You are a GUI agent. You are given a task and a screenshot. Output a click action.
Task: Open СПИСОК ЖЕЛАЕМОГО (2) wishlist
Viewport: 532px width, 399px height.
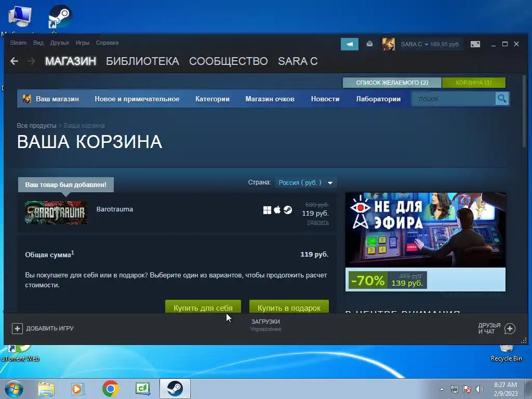pos(392,83)
